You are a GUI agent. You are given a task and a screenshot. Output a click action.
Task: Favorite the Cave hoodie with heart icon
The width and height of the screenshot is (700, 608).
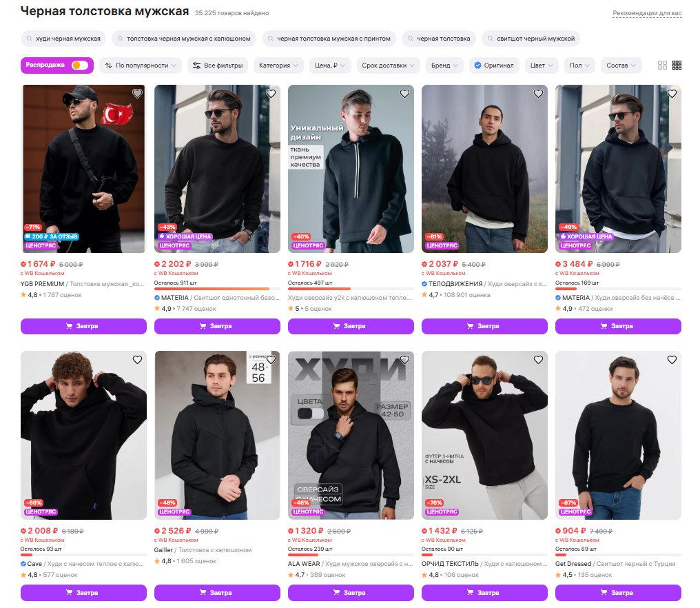pyautogui.click(x=137, y=360)
